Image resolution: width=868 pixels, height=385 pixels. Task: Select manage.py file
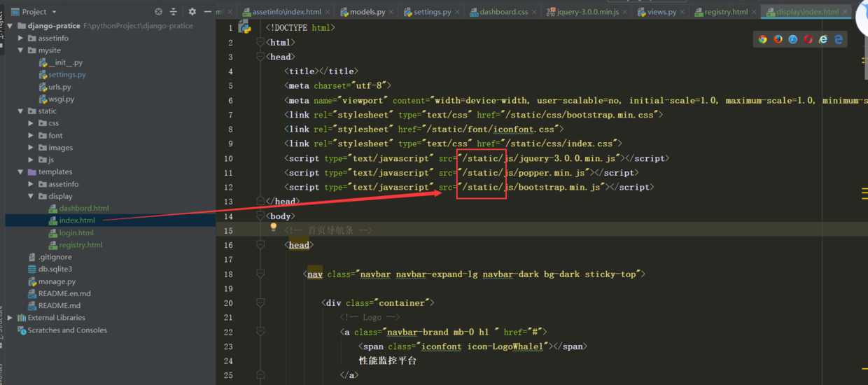57,281
